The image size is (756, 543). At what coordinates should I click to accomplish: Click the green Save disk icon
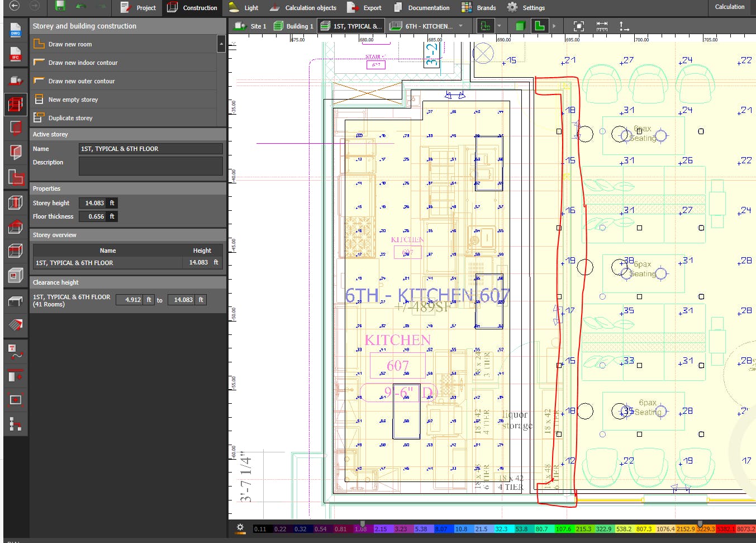pos(59,7)
